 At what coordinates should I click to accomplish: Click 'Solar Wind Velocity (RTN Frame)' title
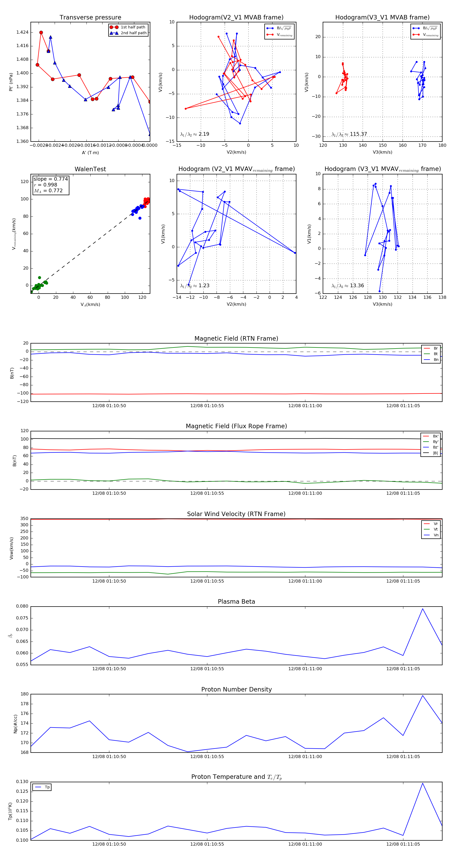[x=236, y=514]
